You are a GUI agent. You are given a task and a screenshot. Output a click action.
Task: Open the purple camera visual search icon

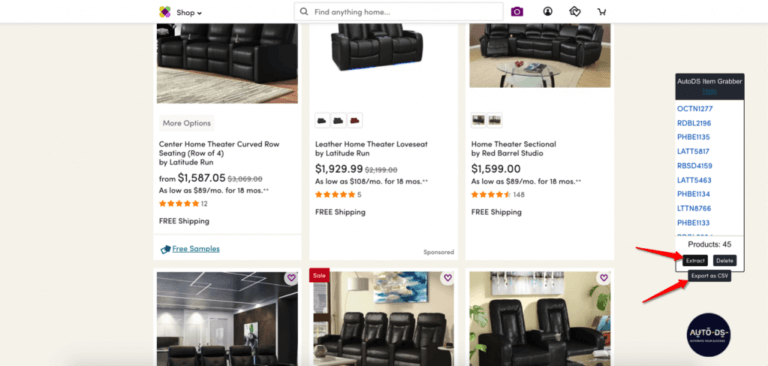click(517, 12)
